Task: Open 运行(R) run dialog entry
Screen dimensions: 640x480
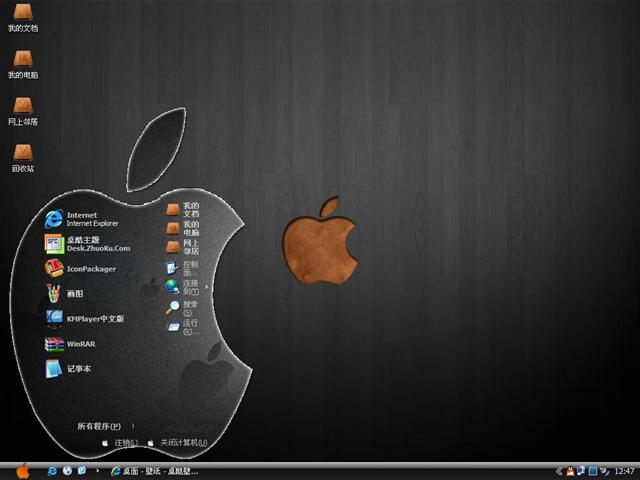Action: point(183,327)
